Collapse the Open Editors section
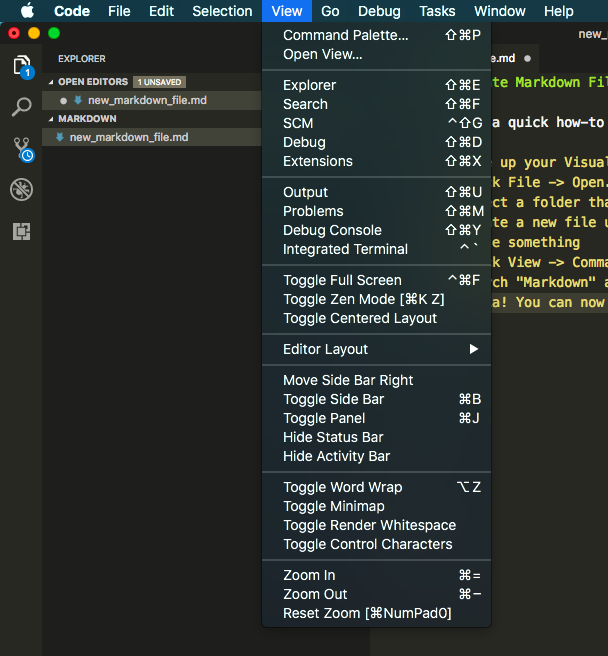 50,81
